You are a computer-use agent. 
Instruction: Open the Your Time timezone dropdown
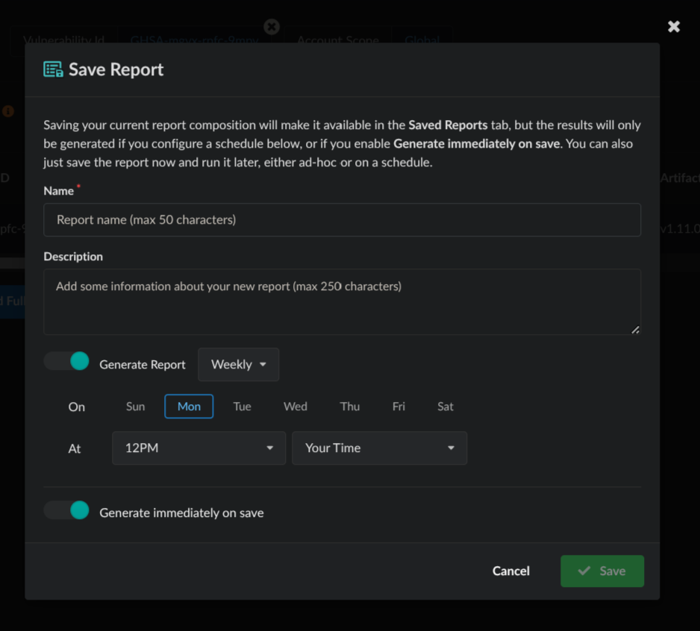click(x=379, y=448)
